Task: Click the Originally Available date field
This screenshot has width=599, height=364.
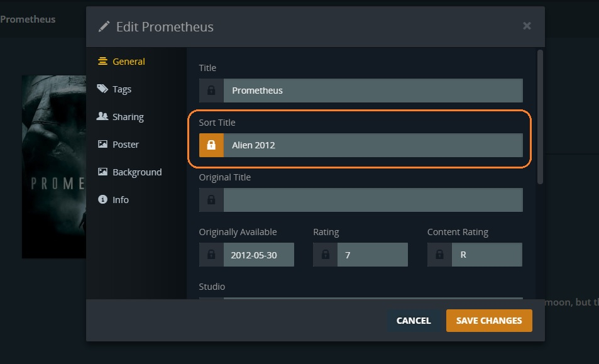Action: click(x=258, y=255)
